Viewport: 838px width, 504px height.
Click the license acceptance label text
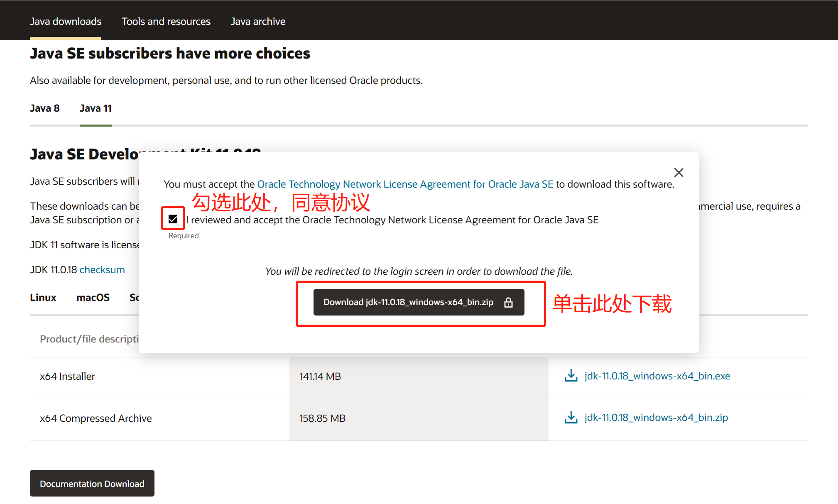(392, 220)
